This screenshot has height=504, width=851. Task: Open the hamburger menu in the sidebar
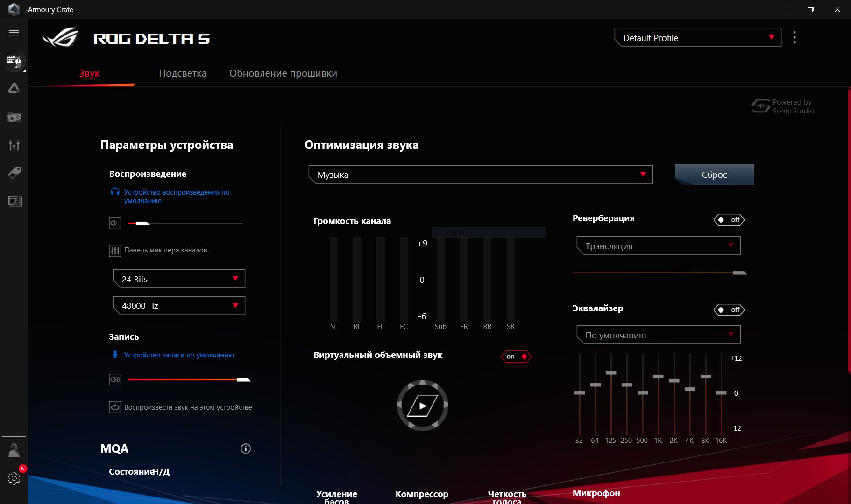(x=14, y=33)
